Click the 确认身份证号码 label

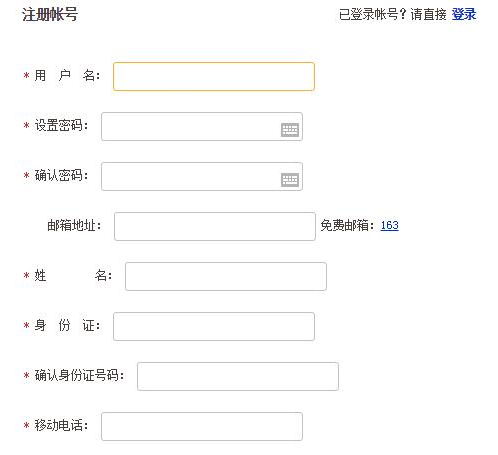[79, 376]
